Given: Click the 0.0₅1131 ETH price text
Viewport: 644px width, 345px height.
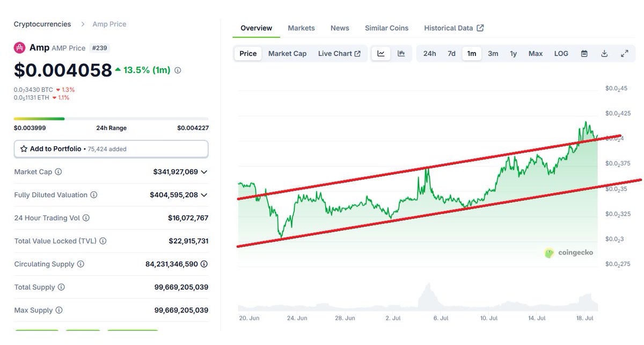Looking at the screenshot, I should tap(31, 98).
